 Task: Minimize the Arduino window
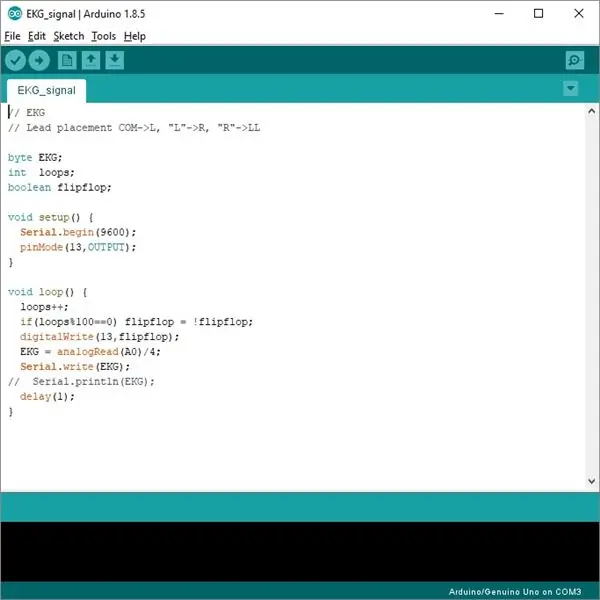point(499,14)
